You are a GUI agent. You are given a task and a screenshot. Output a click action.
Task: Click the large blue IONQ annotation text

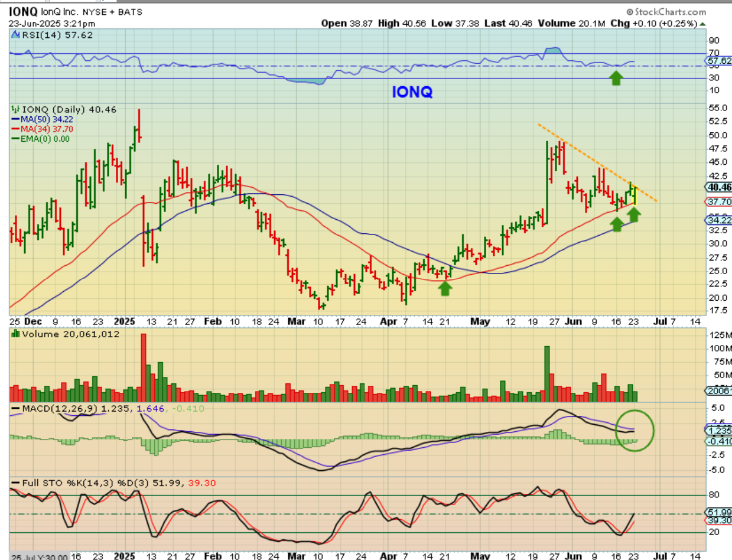412,93
